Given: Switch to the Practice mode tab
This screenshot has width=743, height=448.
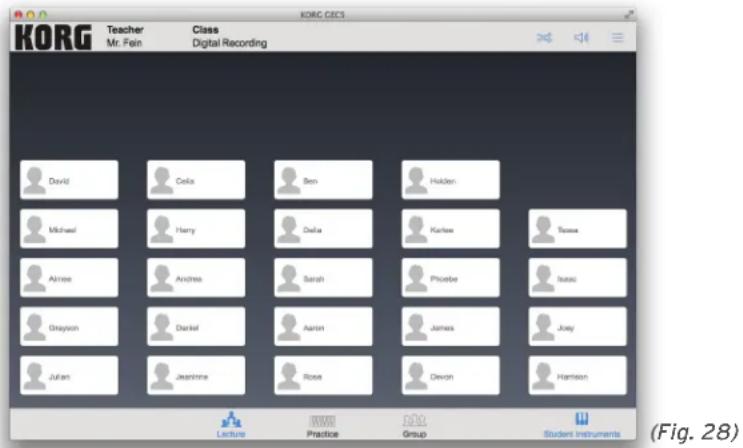Looking at the screenshot, I should coord(322,426).
